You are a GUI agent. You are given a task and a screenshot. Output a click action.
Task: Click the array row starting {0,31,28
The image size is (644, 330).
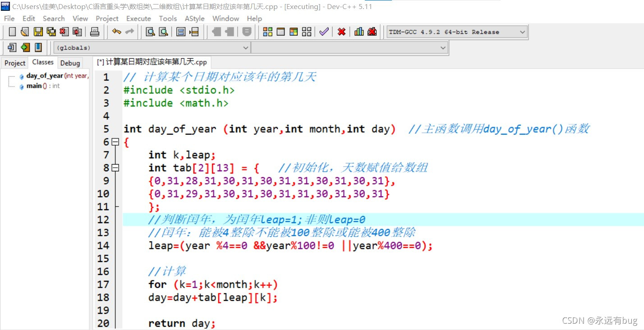272,181
